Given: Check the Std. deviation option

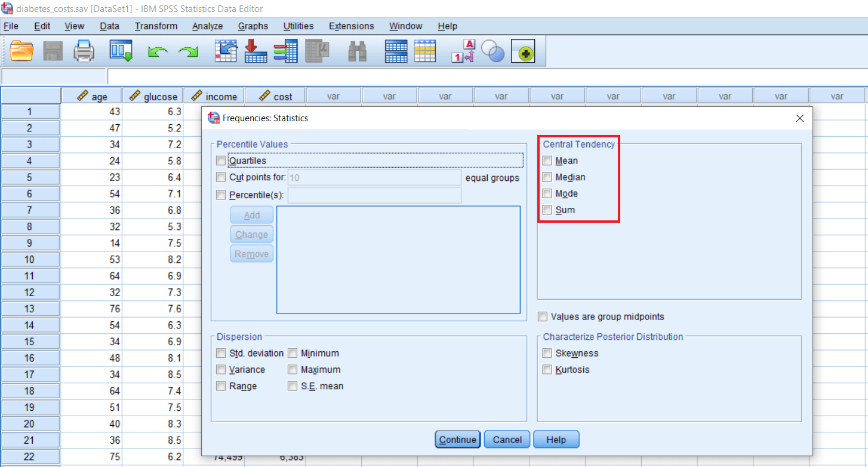Looking at the screenshot, I should pyautogui.click(x=221, y=354).
